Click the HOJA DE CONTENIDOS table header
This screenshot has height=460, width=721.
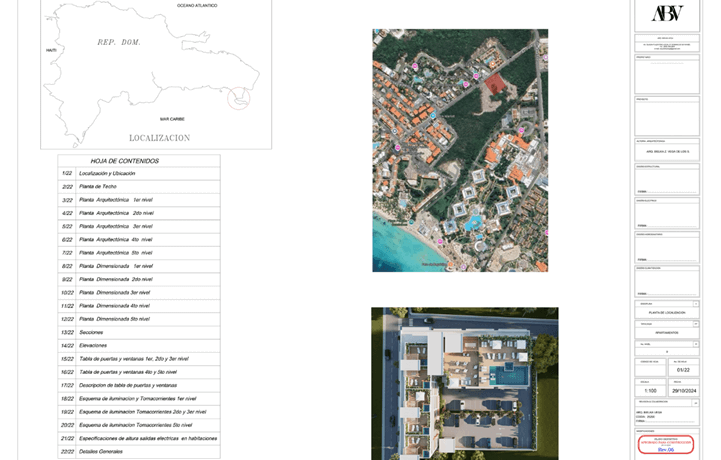(x=125, y=161)
